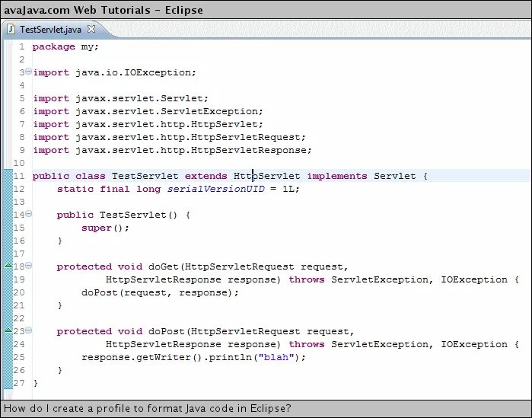Click the super(); call on line 15
The height and width of the screenshot is (418, 532).
(105, 228)
